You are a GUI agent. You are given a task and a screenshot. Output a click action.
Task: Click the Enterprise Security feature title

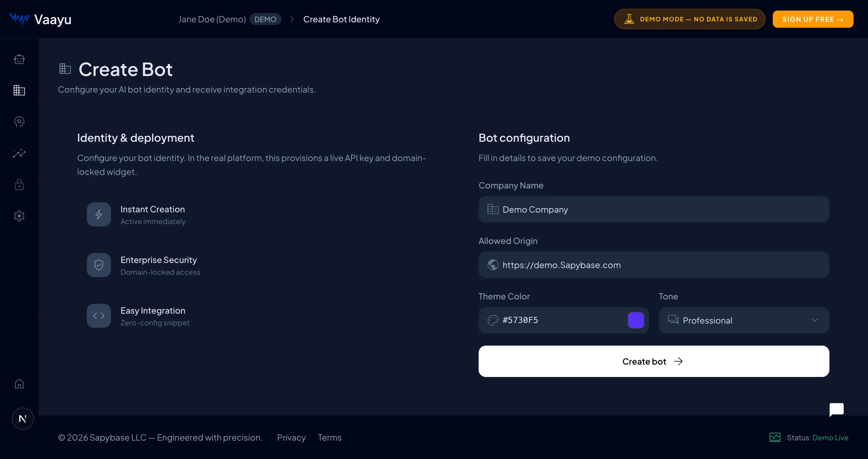pos(159,260)
